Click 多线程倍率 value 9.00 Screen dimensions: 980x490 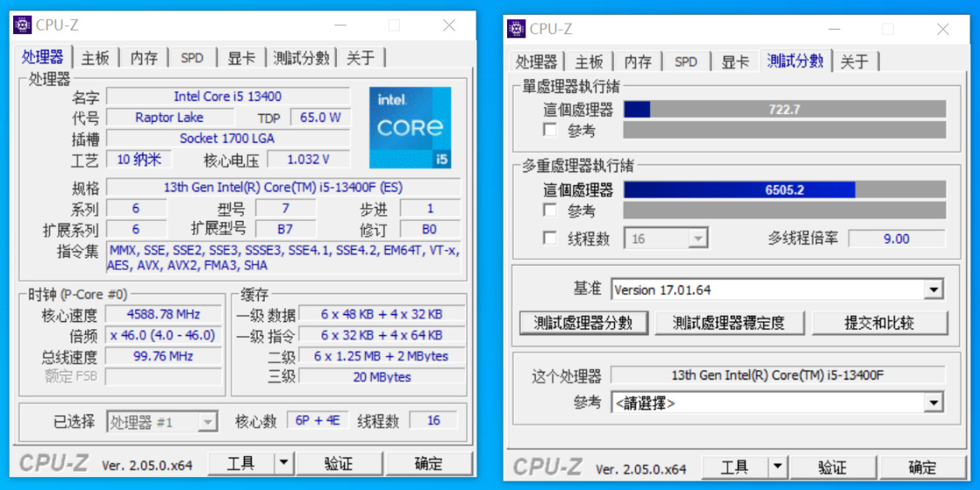[896, 238]
